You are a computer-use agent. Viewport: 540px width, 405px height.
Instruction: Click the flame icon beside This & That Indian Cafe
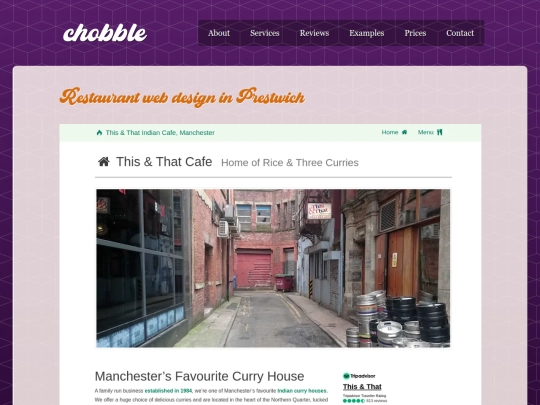[x=100, y=133]
